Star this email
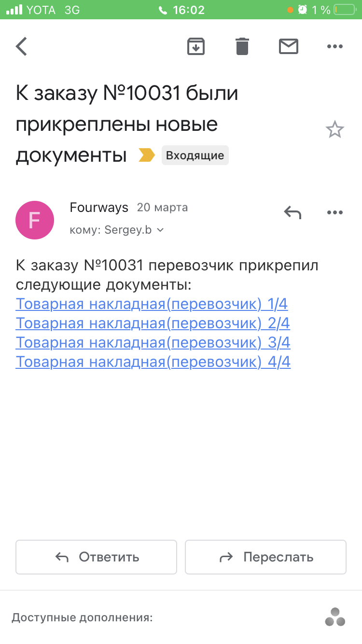The height and width of the screenshot is (644, 362). (334, 130)
